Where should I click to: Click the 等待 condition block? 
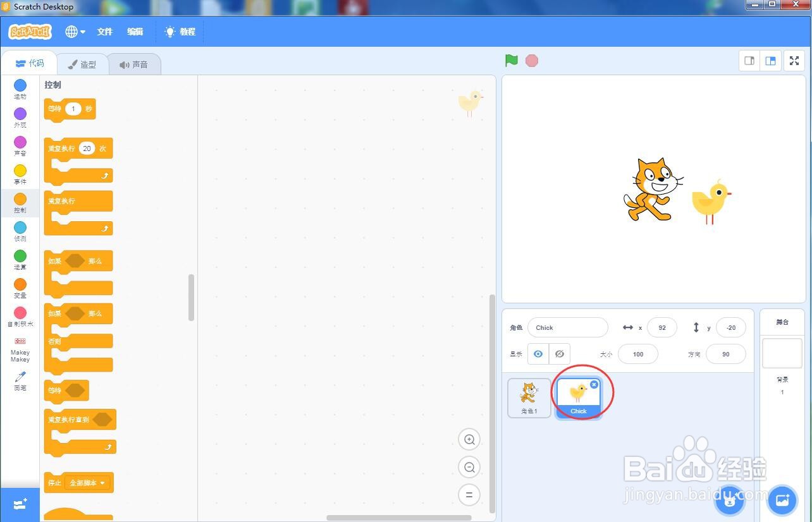click(x=54, y=391)
